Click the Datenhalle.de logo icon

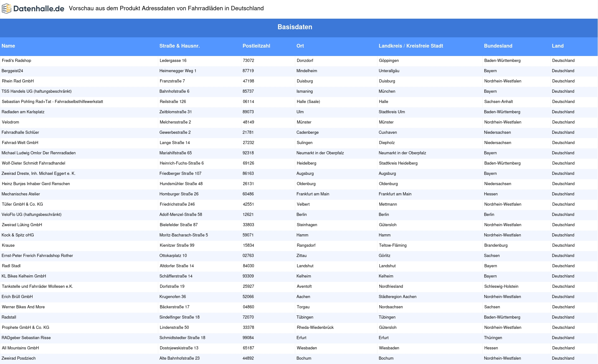coord(7,9)
